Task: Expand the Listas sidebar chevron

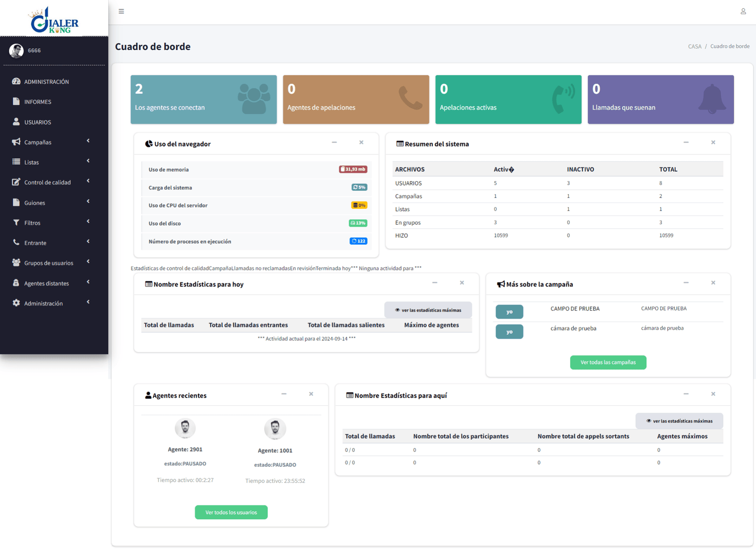Action: pyautogui.click(x=88, y=161)
